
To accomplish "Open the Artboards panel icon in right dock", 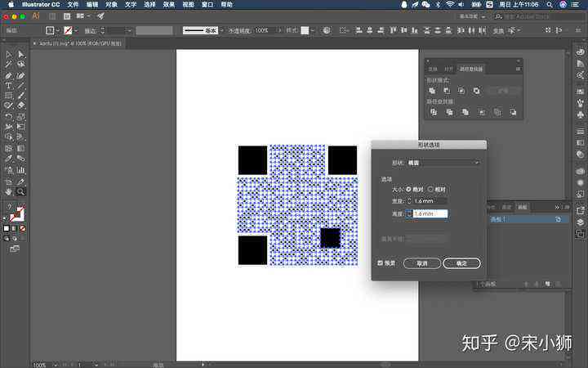I will point(581,234).
